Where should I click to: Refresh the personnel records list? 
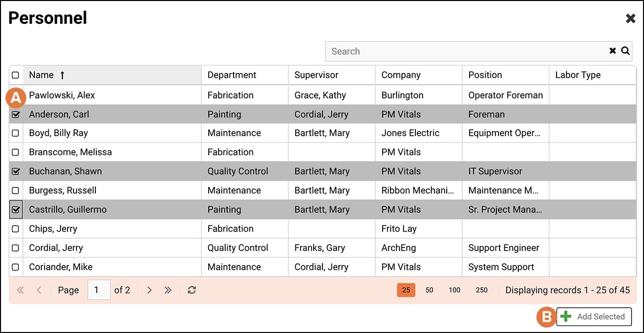pos(192,290)
